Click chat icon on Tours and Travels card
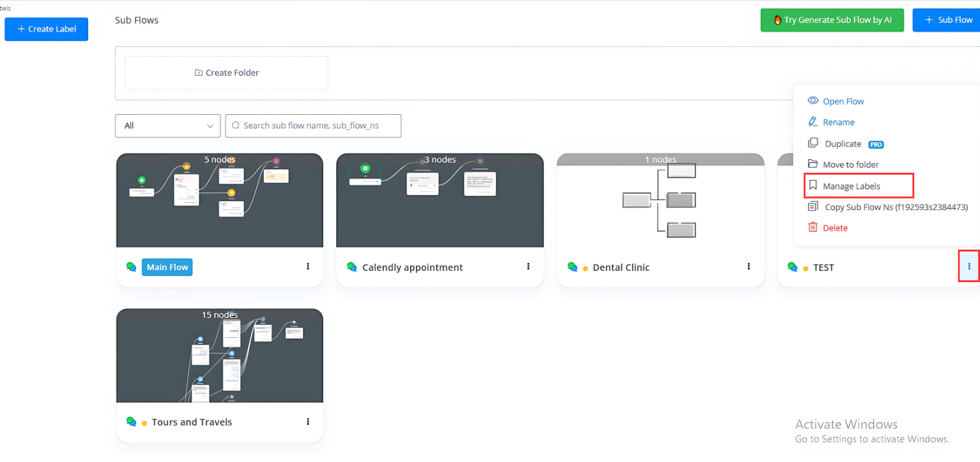The height and width of the screenshot is (462, 980). click(131, 422)
